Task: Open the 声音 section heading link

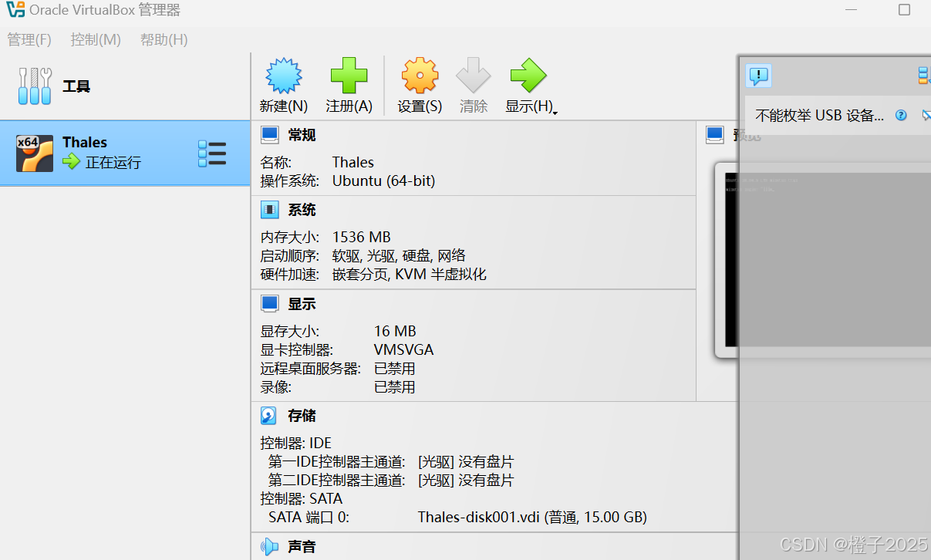Action: coord(302,546)
